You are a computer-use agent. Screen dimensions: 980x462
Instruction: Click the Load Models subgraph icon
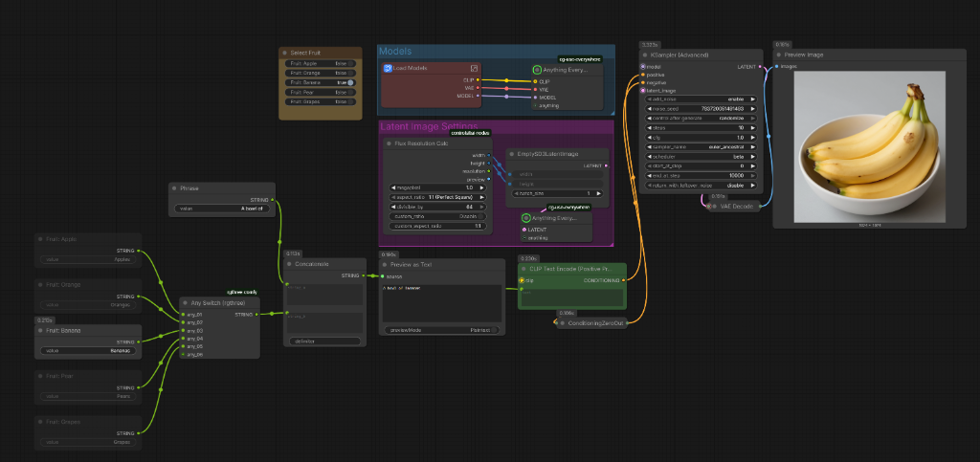388,68
